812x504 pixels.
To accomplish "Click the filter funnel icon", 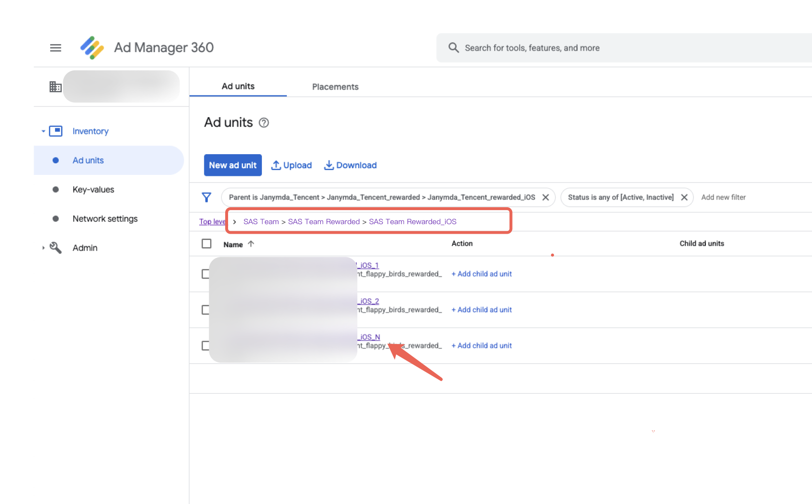I will (x=206, y=198).
